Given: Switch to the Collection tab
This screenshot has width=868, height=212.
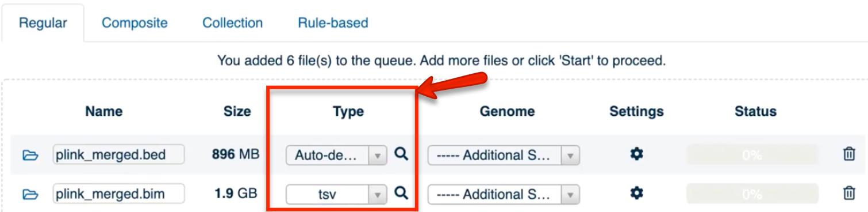Looking at the screenshot, I should coord(232,23).
